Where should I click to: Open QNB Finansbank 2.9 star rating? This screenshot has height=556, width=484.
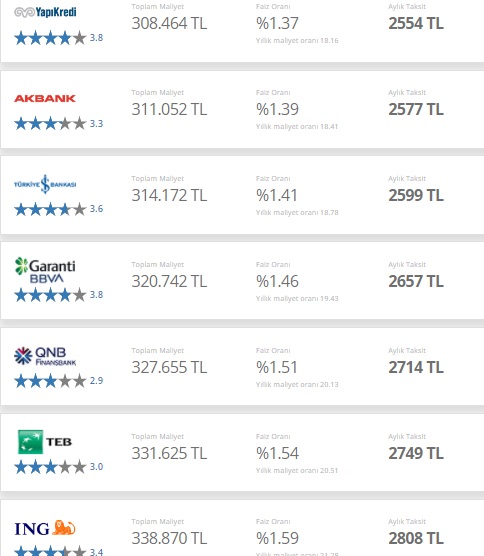tap(59, 381)
